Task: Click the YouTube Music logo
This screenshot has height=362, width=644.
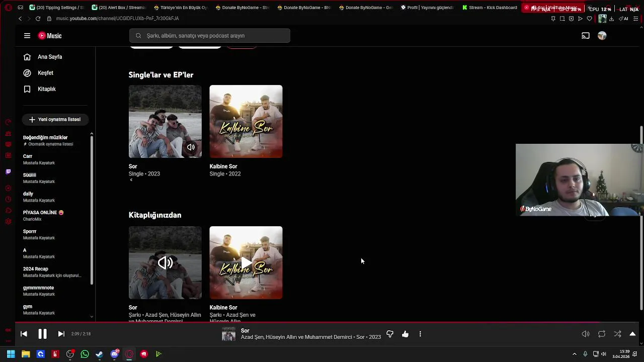Action: click(50, 36)
